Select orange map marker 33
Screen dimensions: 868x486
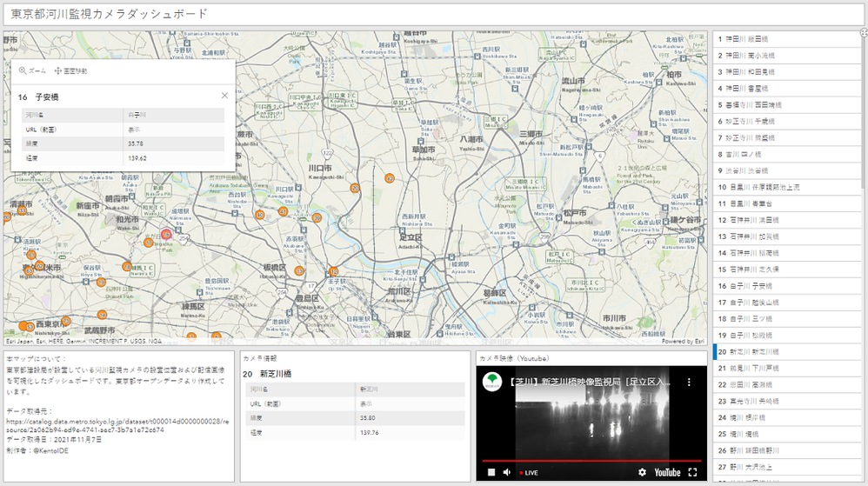pos(22,210)
